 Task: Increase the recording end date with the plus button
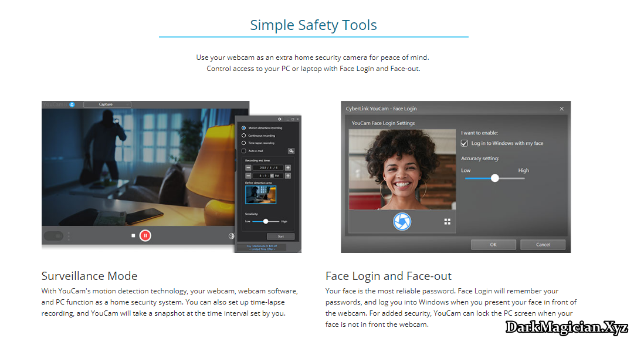(x=288, y=168)
